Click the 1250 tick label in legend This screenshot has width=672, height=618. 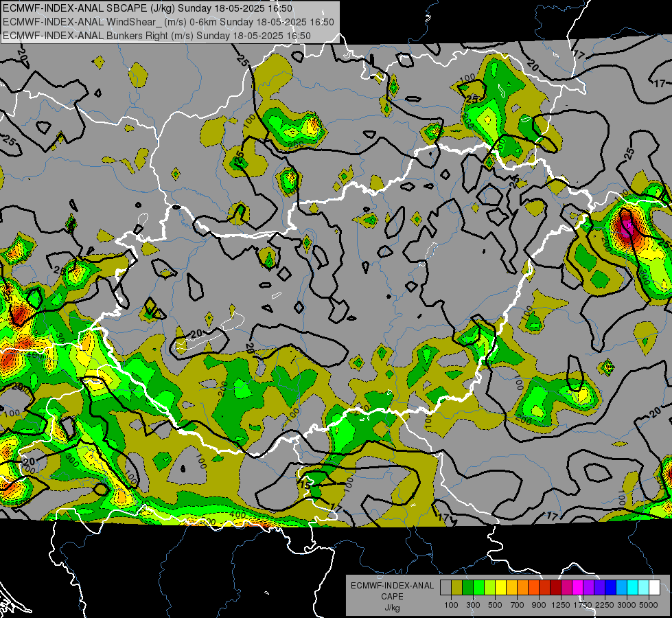point(561,605)
